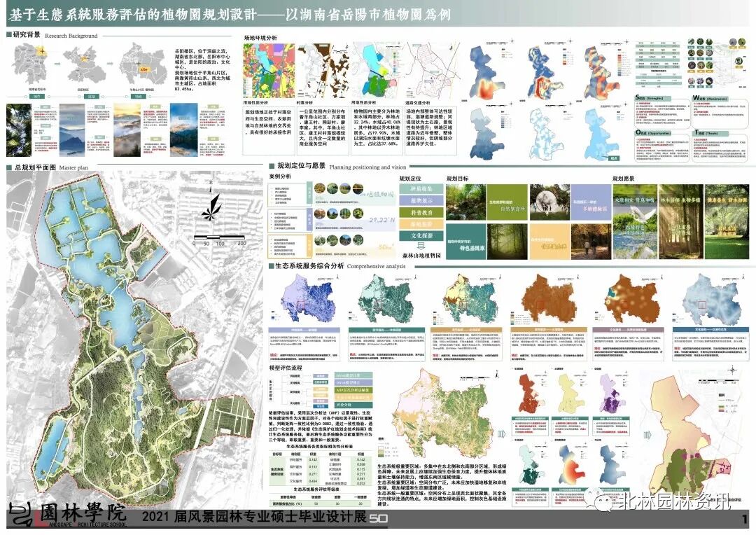Click the '50' anniversary logo in the footer

[379, 519]
